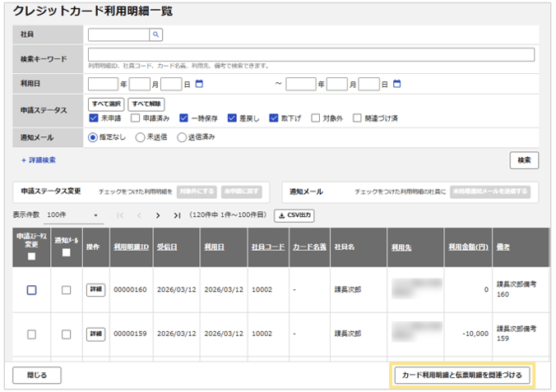The image size is (556, 392).
Task: Focus the 検索キーワード input field
Action: coord(311,54)
